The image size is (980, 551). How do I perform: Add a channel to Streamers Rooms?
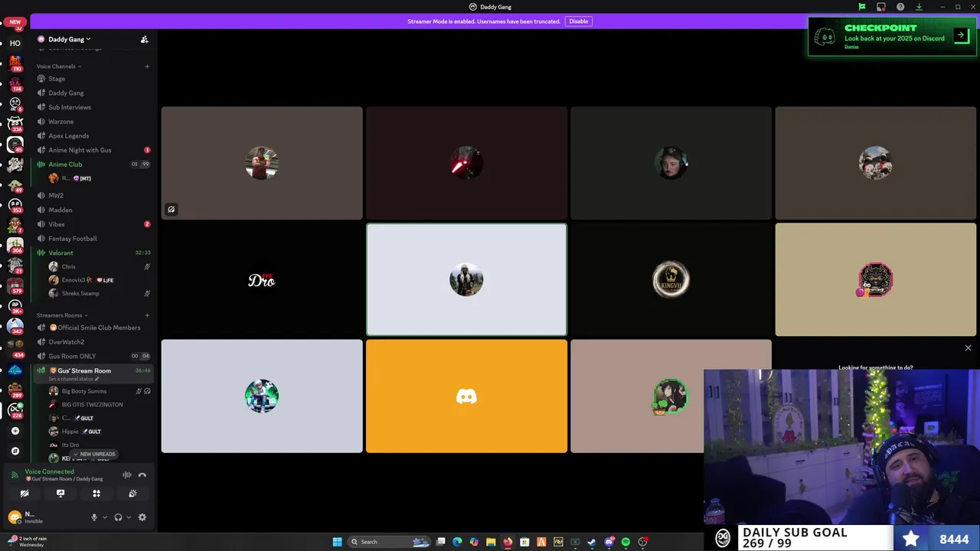pos(147,315)
